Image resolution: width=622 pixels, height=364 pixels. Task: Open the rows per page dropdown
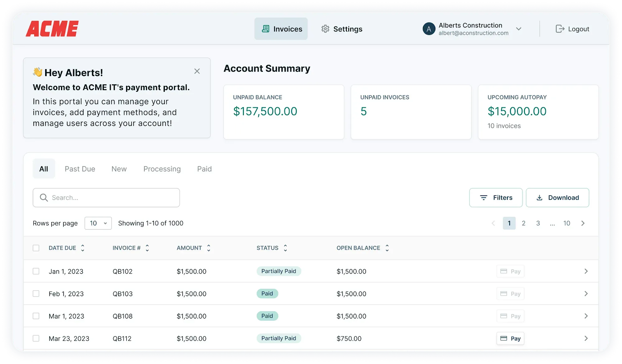pyautogui.click(x=98, y=223)
